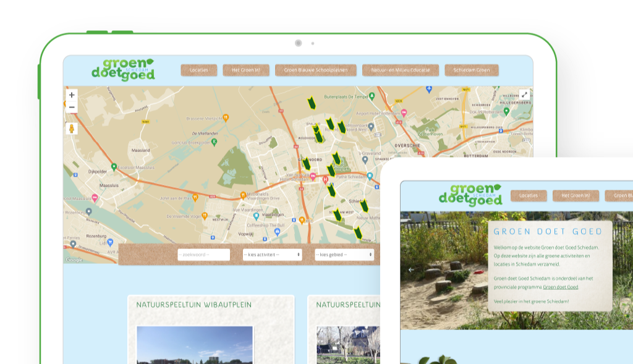Click the Lidl shopping cart pin
The height and width of the screenshot is (364, 633).
(110, 242)
